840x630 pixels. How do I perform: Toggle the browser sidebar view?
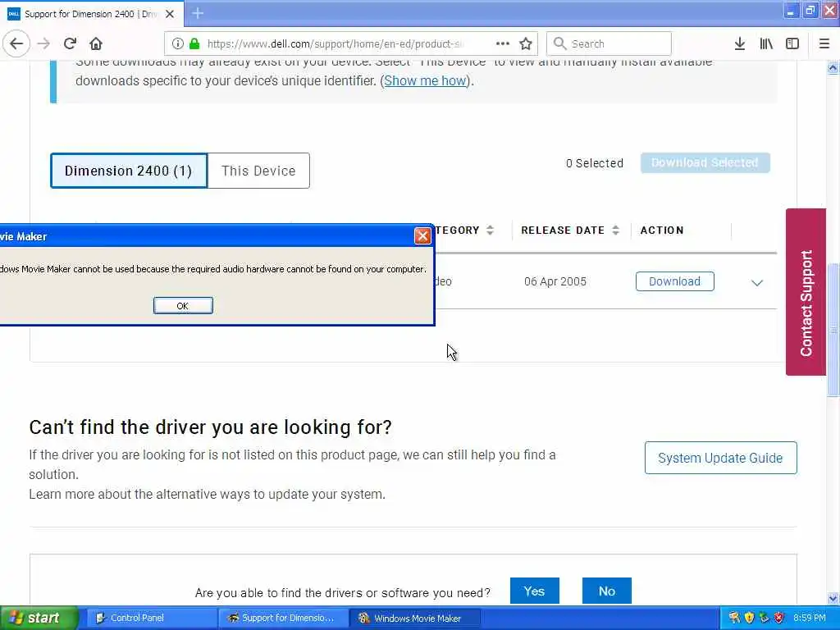tap(792, 43)
